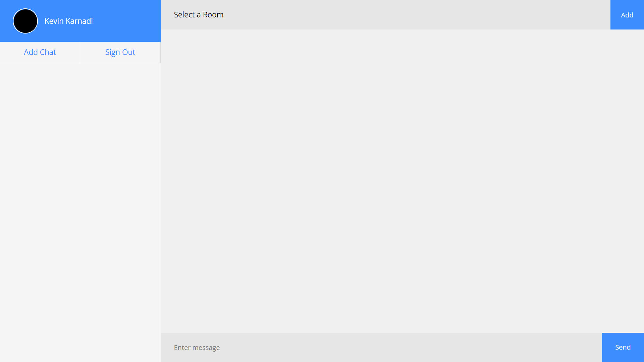644x362 pixels.
Task: Click the Select a Room header
Action: (199, 14)
